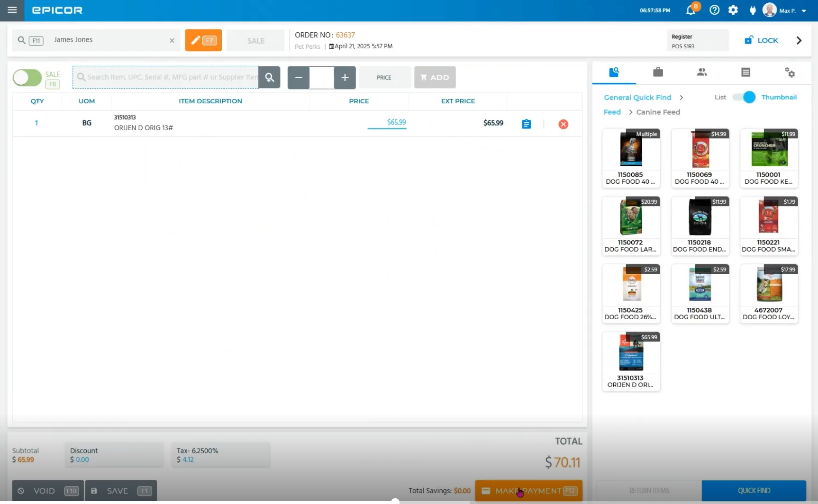Toggle List/Thumbnail view switch
The width and height of the screenshot is (818, 504).
(x=744, y=97)
